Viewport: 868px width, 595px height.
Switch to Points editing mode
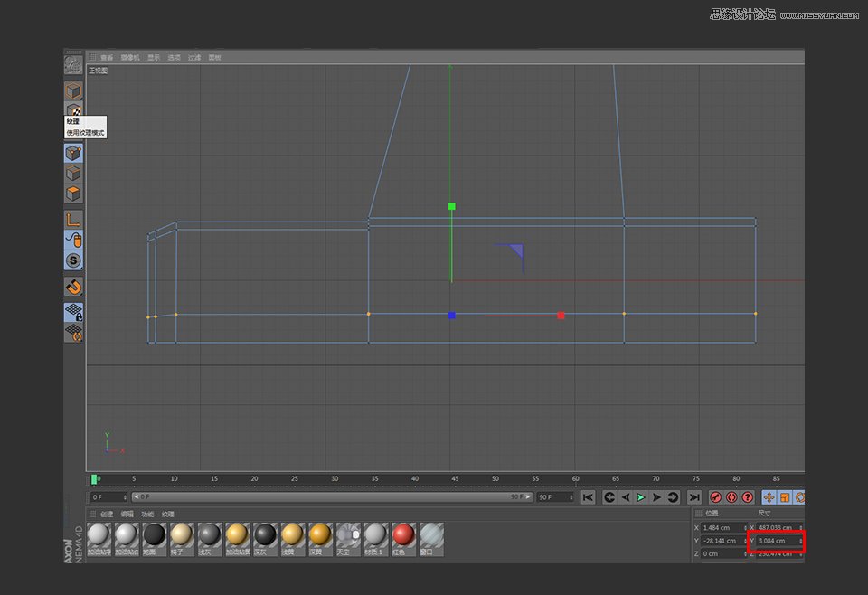click(73, 152)
